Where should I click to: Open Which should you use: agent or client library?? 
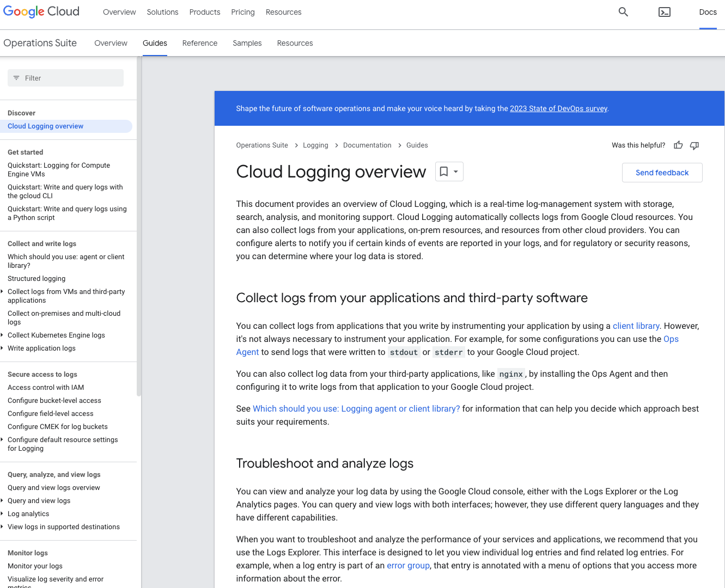coord(66,261)
